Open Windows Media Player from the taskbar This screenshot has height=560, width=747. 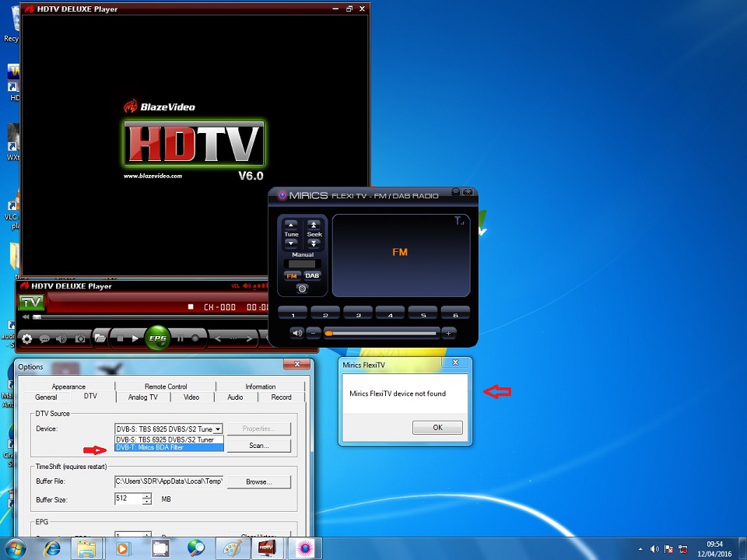pos(123,548)
